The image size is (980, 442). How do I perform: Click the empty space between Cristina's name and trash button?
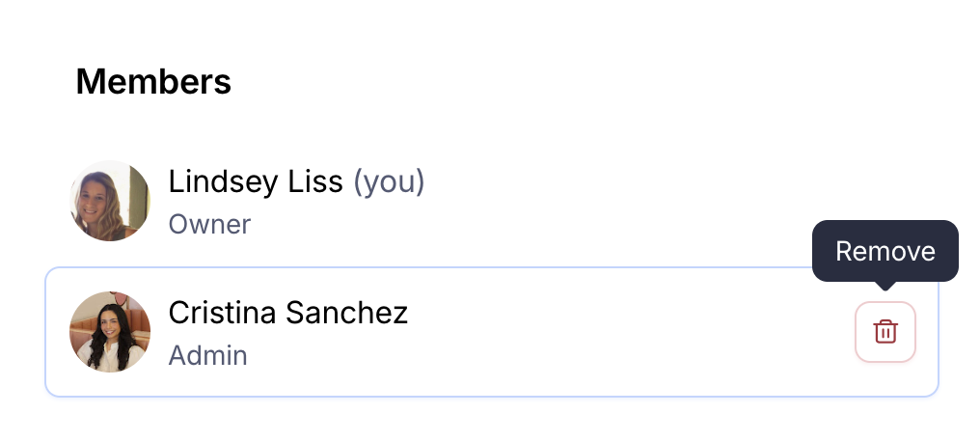pyautogui.click(x=627, y=332)
